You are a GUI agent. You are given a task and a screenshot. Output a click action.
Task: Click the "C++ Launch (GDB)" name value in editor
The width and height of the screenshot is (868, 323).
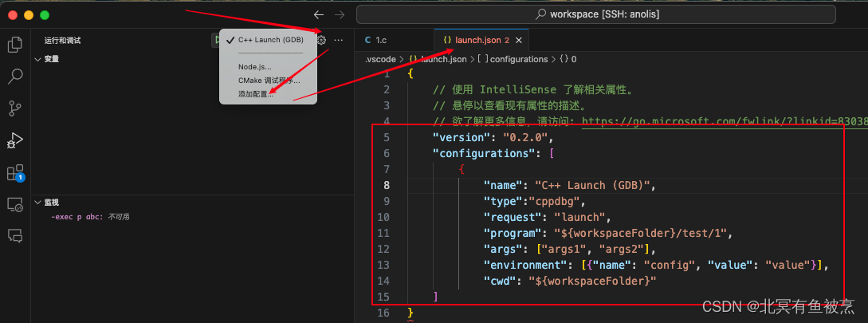coord(591,185)
